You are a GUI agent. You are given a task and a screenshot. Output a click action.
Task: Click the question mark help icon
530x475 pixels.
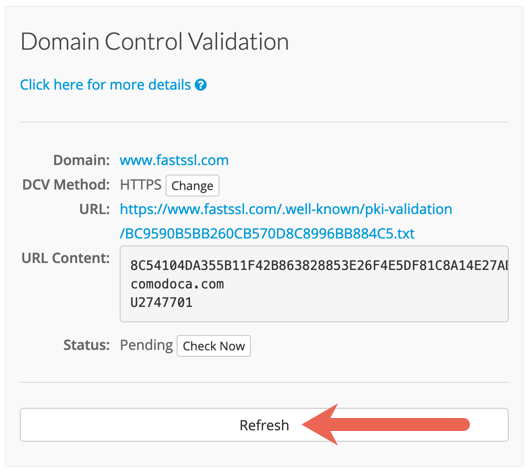pyautogui.click(x=201, y=85)
